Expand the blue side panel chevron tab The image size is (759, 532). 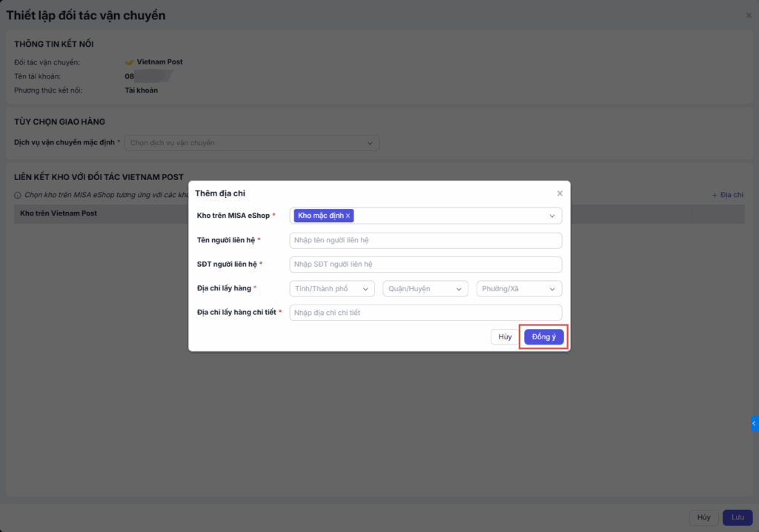[x=754, y=423]
